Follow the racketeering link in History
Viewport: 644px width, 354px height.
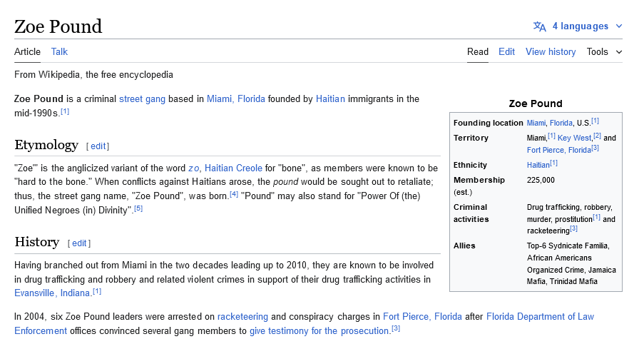(x=242, y=317)
